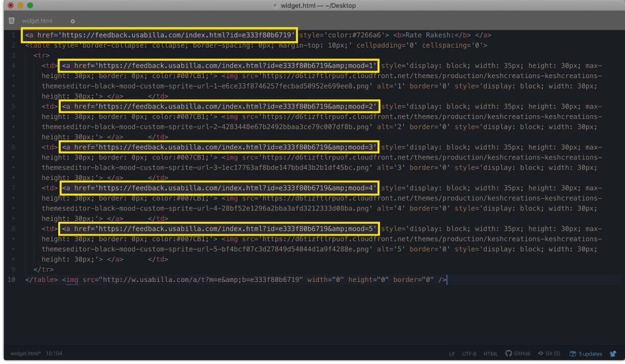625x364 pixels.
Task: Click line number 10 in the gutter
Action: pos(11,280)
